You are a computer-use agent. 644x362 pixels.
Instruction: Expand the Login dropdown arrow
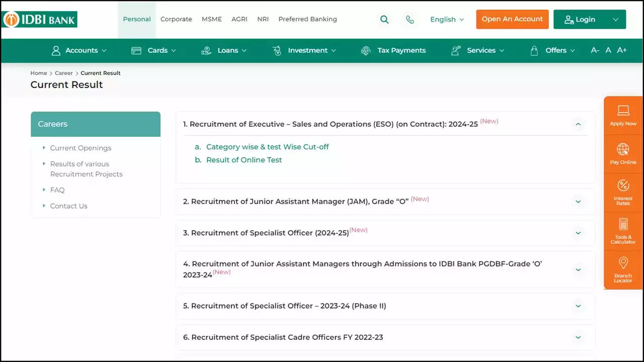click(616, 20)
